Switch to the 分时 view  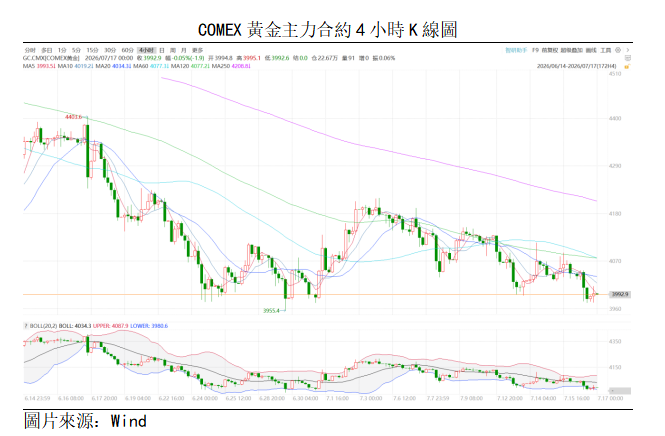point(30,50)
